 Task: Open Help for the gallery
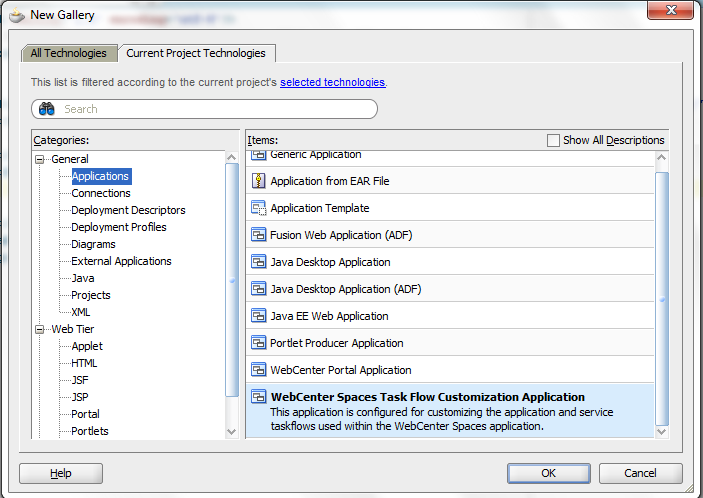[x=61, y=473]
